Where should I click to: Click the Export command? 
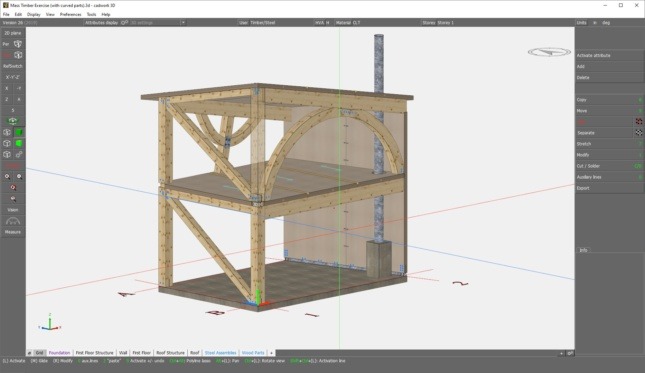[610, 188]
